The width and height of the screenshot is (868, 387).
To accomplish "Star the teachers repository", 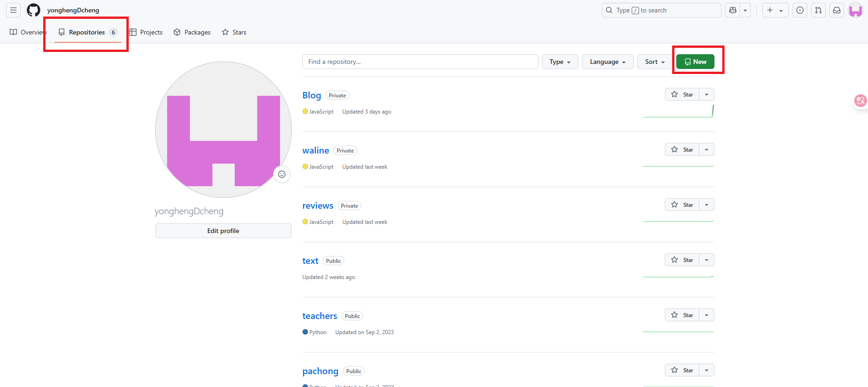I will coord(682,315).
